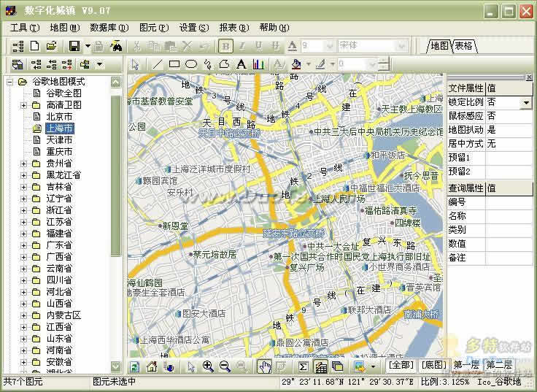537x392 pixels.
Task: Select the polygon drawing tool
Action: (x=224, y=64)
